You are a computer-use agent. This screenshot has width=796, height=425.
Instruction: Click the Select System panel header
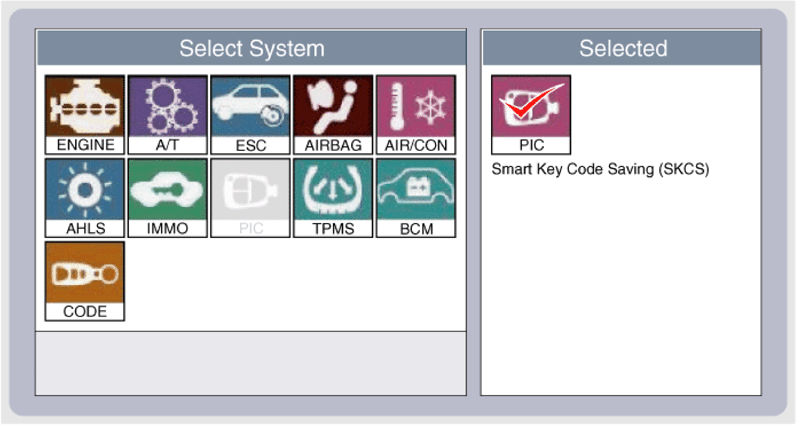click(251, 48)
